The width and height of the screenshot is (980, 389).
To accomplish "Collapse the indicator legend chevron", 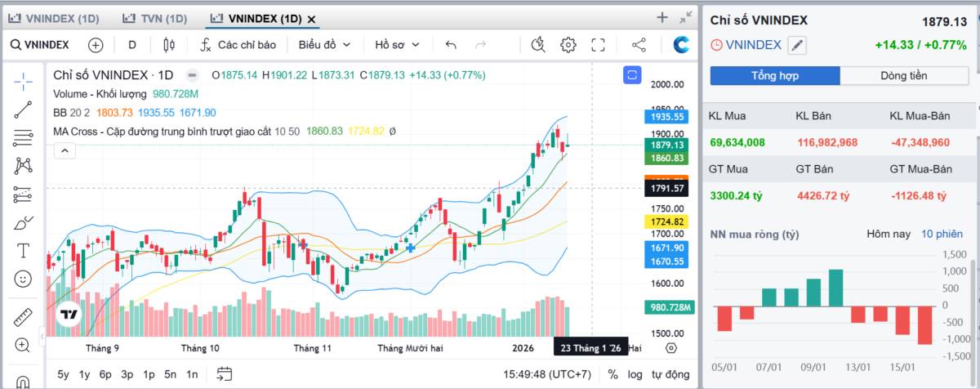I will pyautogui.click(x=64, y=150).
